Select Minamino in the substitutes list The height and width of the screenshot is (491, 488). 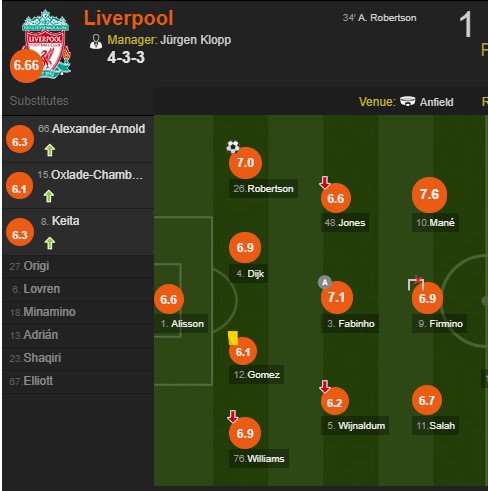78,312
